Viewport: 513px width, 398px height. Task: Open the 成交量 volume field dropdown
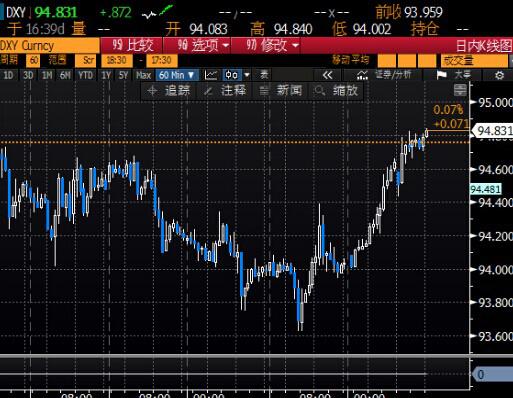474,60
